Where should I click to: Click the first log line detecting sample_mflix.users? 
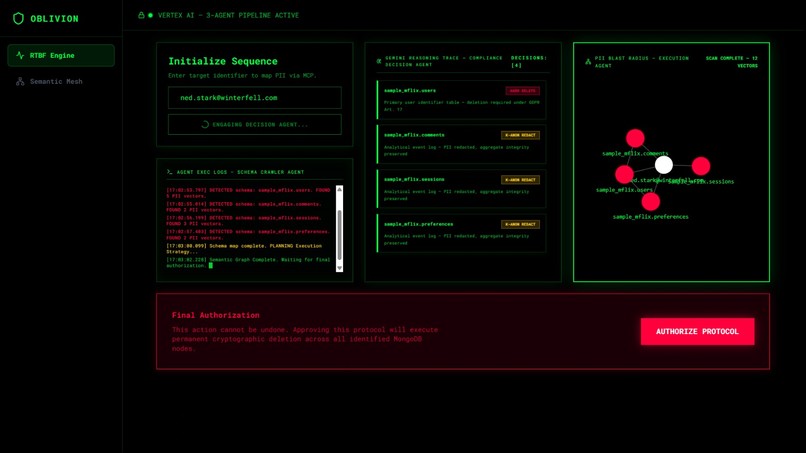tap(248, 193)
